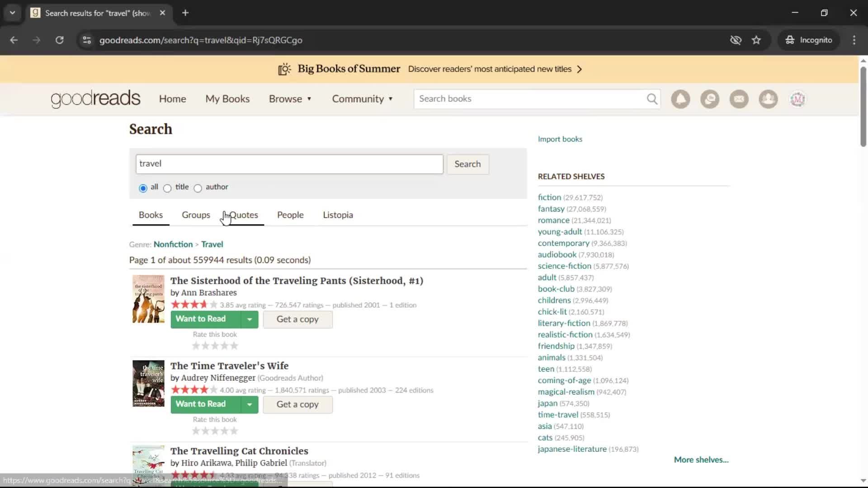Close the Search results tab
The image size is (868, 488).
click(162, 13)
